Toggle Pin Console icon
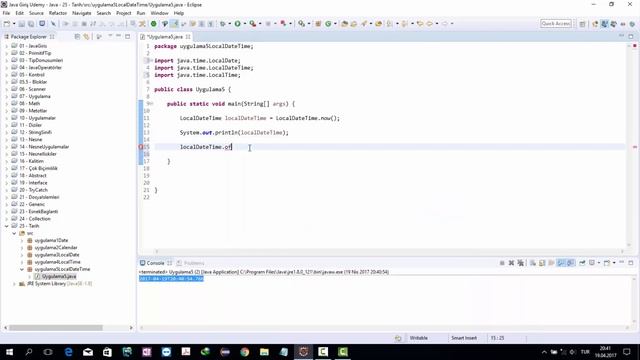Image resolution: width=640 pixels, height=360 pixels. [582, 263]
